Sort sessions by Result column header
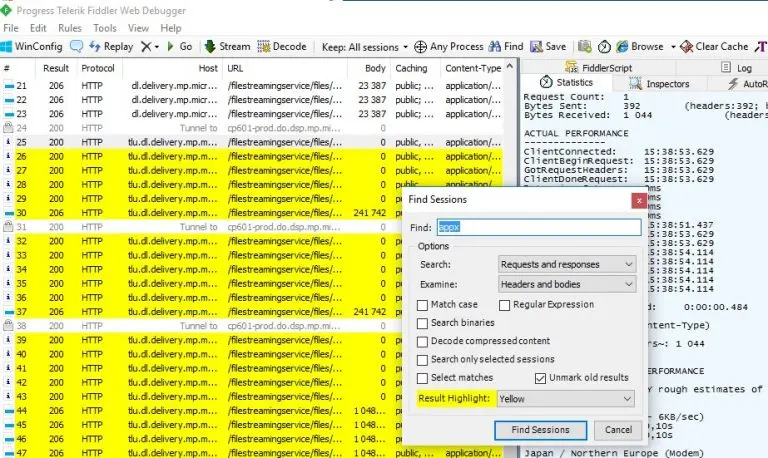This screenshot has height=458, width=768. 56,68
